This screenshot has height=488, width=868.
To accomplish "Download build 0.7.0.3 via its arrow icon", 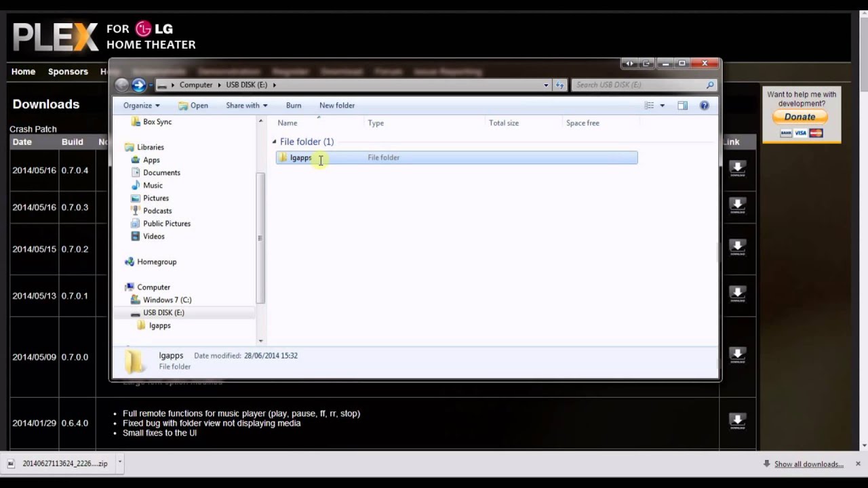I will point(737,206).
